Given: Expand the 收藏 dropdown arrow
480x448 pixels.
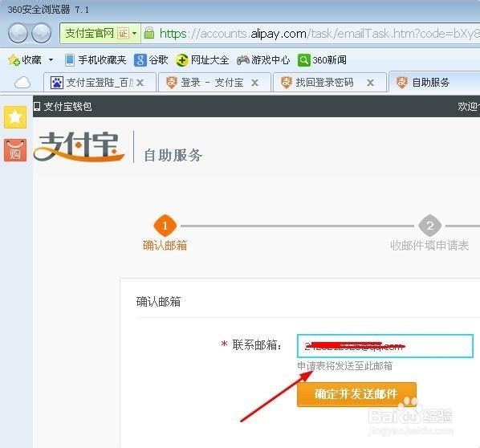Looking at the screenshot, I should 51,59.
